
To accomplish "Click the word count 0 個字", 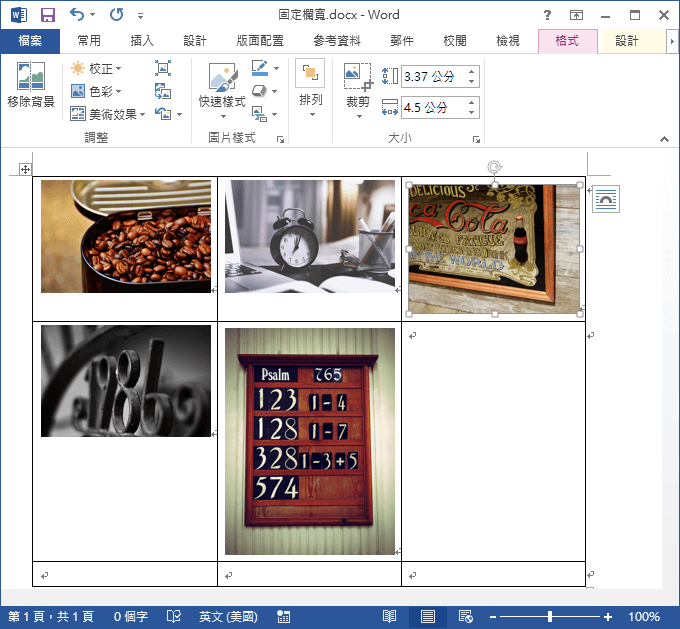I will [131, 617].
